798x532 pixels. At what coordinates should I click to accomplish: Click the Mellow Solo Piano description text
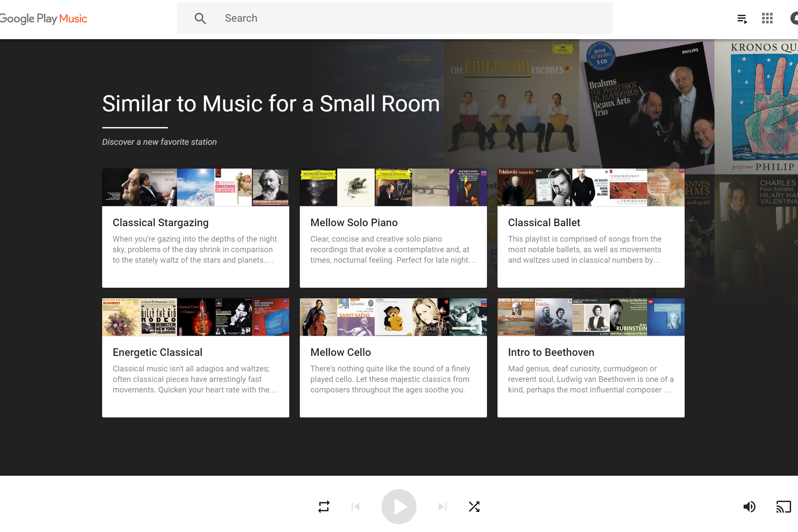393,250
